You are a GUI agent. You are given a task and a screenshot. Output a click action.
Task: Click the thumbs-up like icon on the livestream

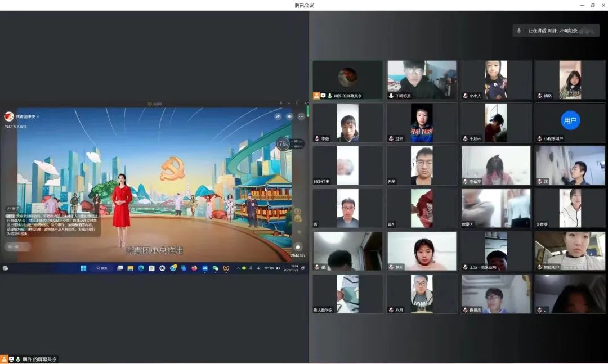pos(298,246)
